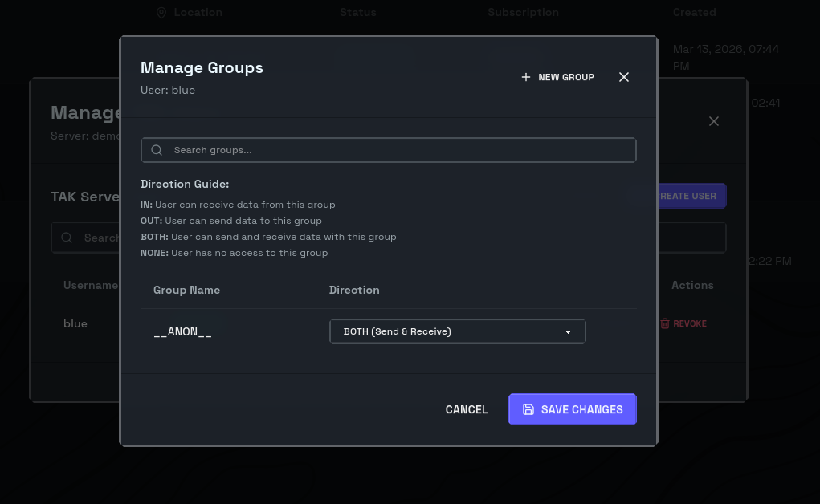Save changes to the user's groups
820x504 pixels.
pos(573,409)
